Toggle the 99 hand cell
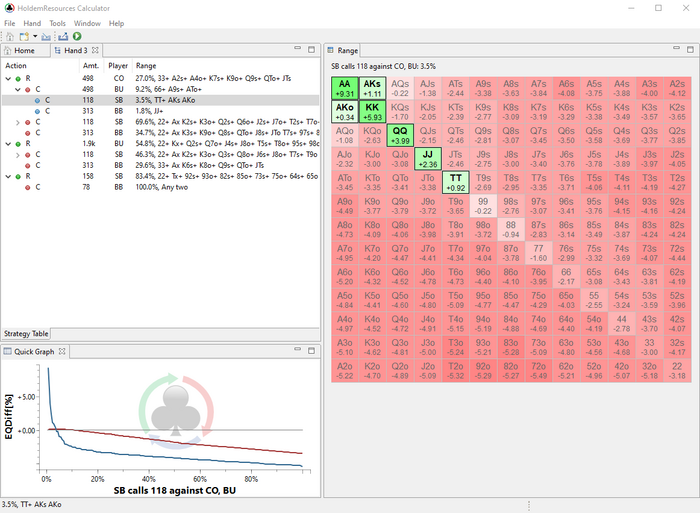The width and height of the screenshot is (700, 513). (x=483, y=206)
